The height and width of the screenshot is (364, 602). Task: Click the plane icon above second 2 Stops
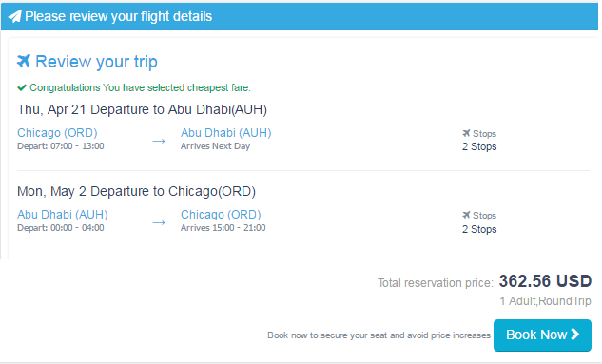coord(466,215)
